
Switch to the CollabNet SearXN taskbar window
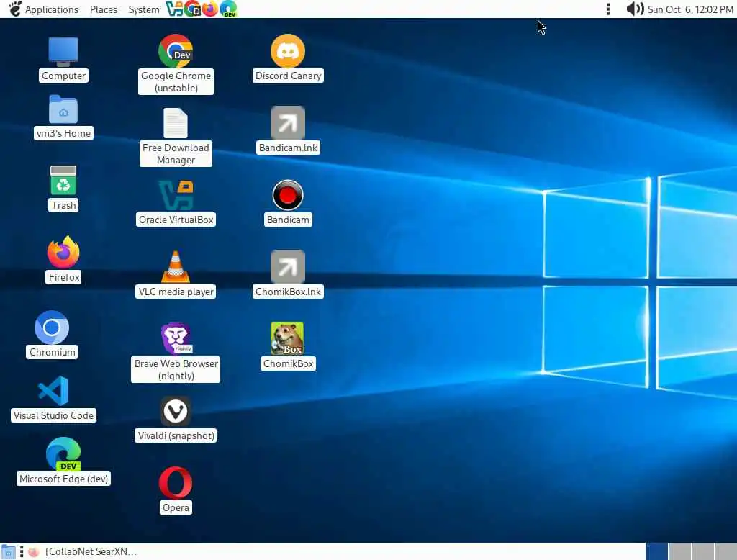(x=82, y=551)
